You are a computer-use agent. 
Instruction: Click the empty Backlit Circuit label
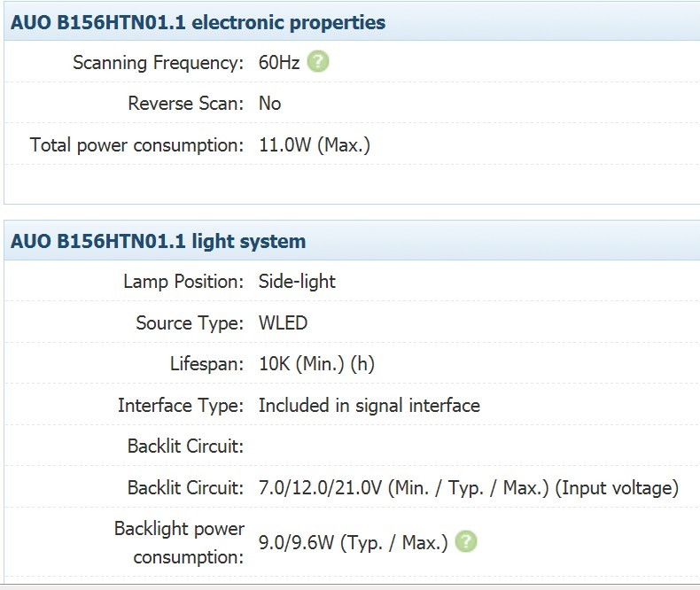(x=185, y=446)
